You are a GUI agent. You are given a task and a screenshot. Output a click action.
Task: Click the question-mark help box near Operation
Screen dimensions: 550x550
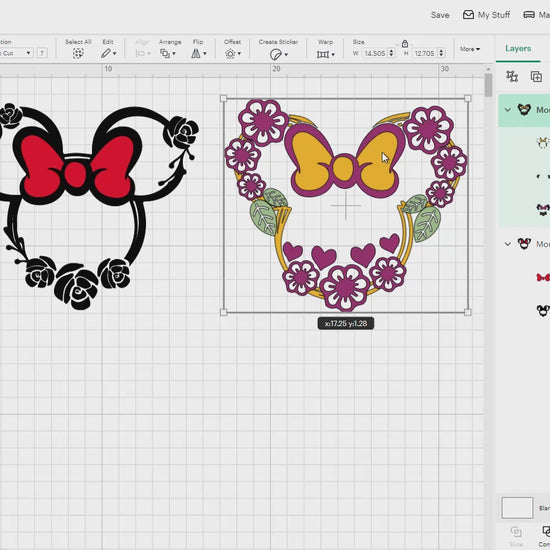pos(42,53)
